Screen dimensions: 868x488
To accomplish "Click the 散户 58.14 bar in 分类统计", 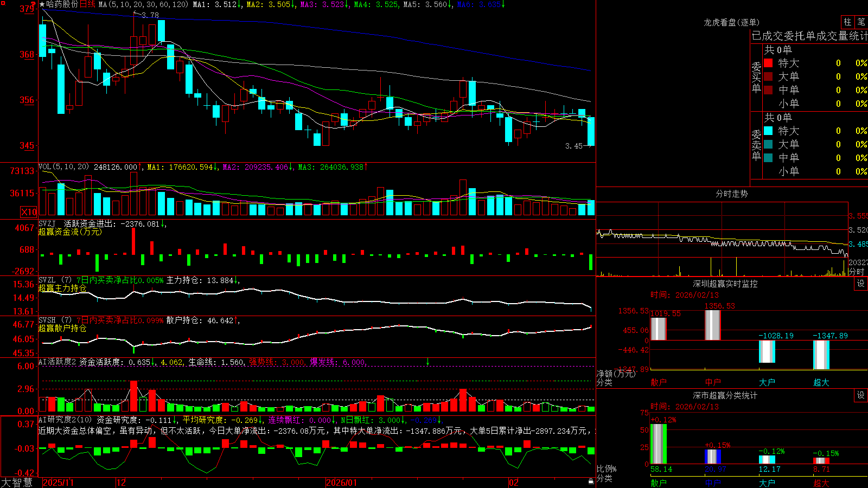I will [x=659, y=444].
